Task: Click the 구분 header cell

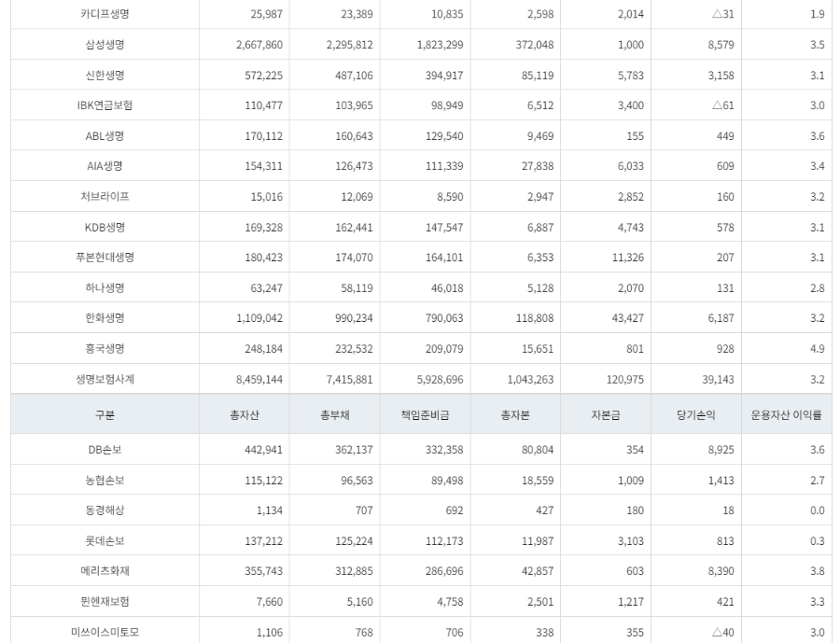Action: (x=105, y=414)
